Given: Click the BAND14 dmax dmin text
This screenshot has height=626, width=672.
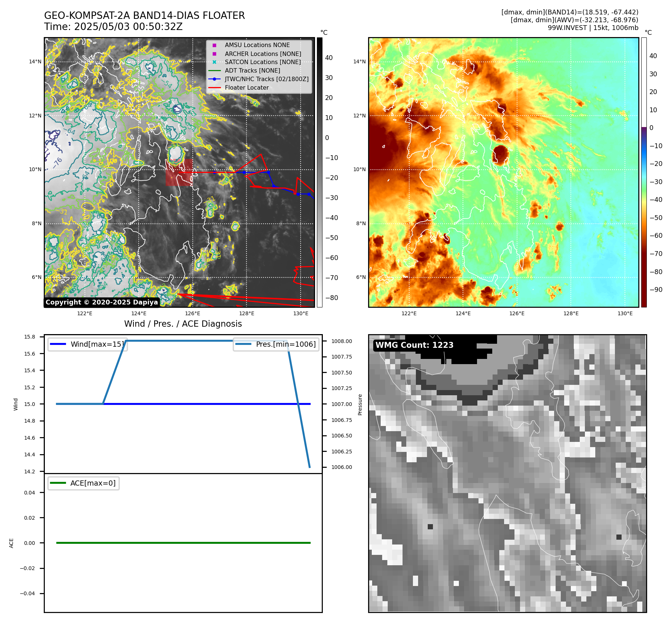Looking at the screenshot, I should [570, 12].
